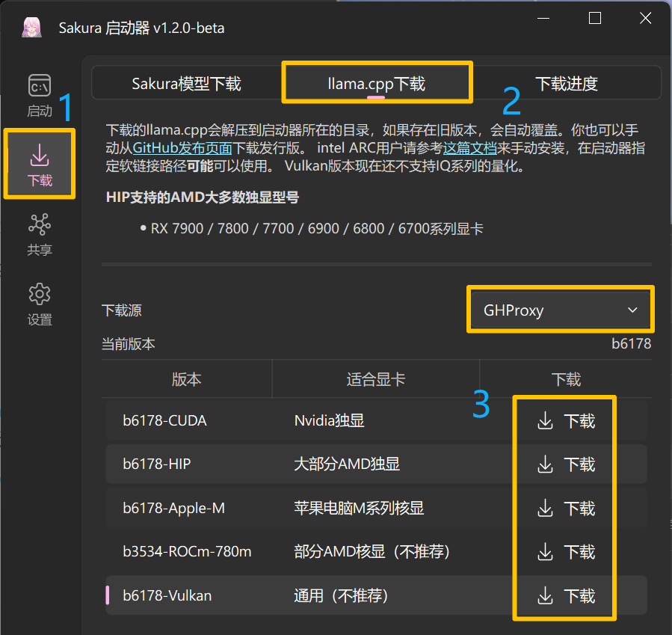
Task: Click the 适合显卡 column header
Action: [375, 380]
